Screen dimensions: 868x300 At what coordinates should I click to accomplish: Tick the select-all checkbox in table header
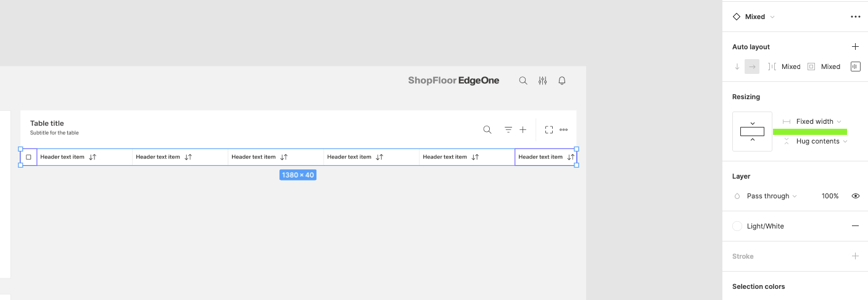pos(28,157)
